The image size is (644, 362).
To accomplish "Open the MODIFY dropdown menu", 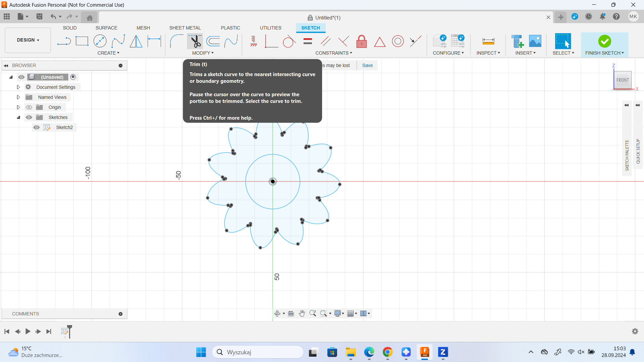I will (x=203, y=53).
